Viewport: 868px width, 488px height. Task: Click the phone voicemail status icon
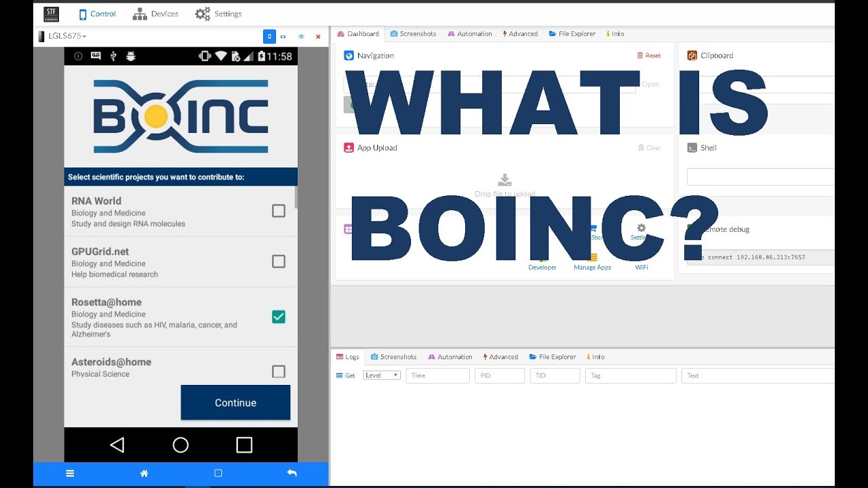coord(96,56)
